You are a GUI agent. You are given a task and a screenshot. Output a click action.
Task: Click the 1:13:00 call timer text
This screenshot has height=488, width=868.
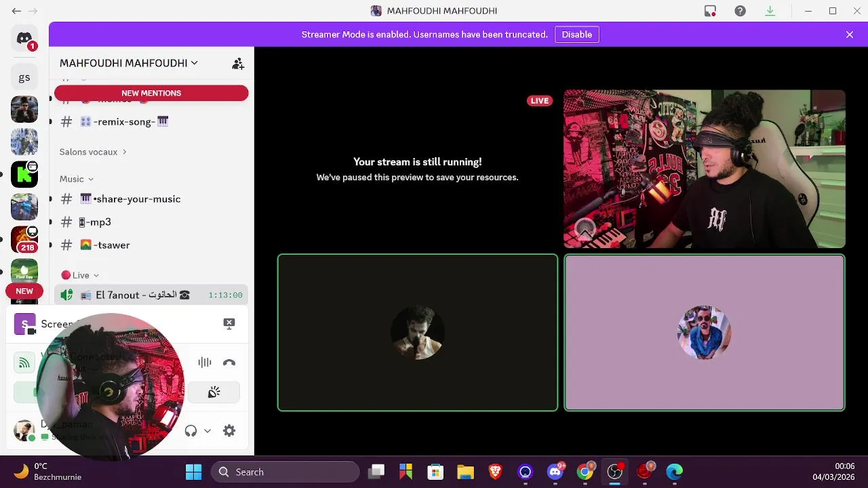click(x=225, y=296)
